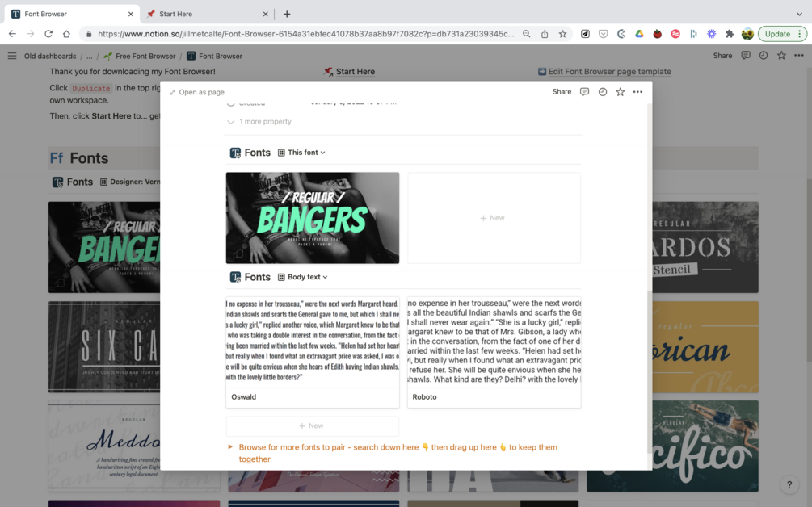Open the 'Body text' view dropdown
The height and width of the screenshot is (507, 812).
(x=303, y=277)
